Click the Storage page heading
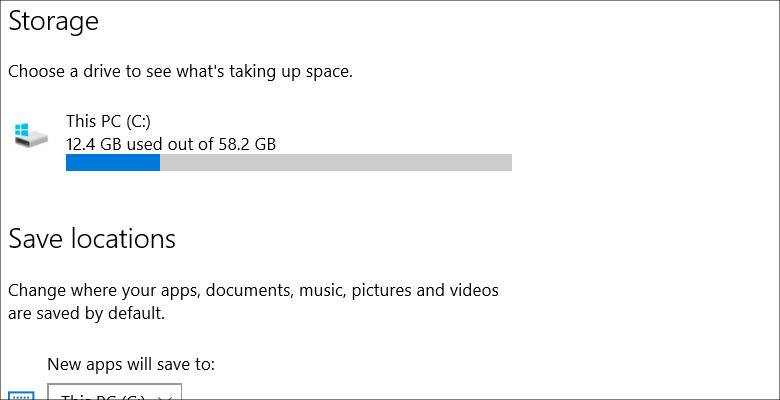This screenshot has width=780, height=400. (54, 21)
